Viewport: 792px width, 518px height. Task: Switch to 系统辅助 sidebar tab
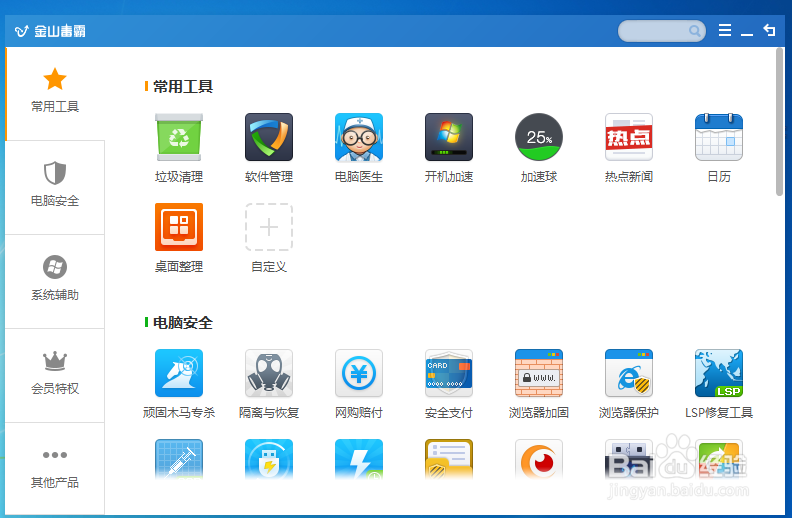click(55, 281)
